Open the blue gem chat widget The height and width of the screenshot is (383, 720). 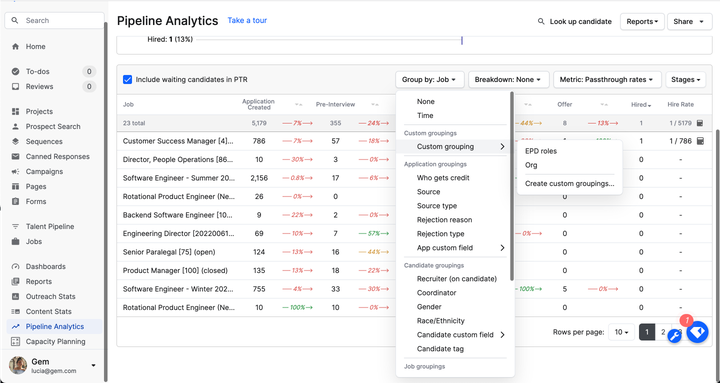point(698,332)
